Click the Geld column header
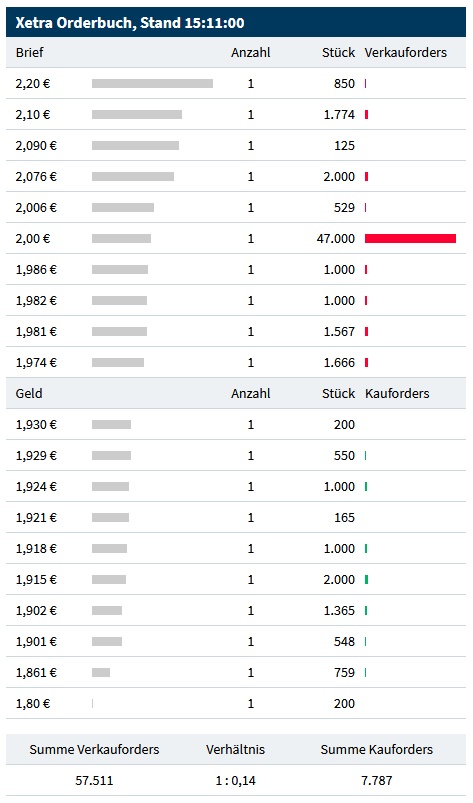This screenshot has width=473, height=803. click(x=29, y=393)
